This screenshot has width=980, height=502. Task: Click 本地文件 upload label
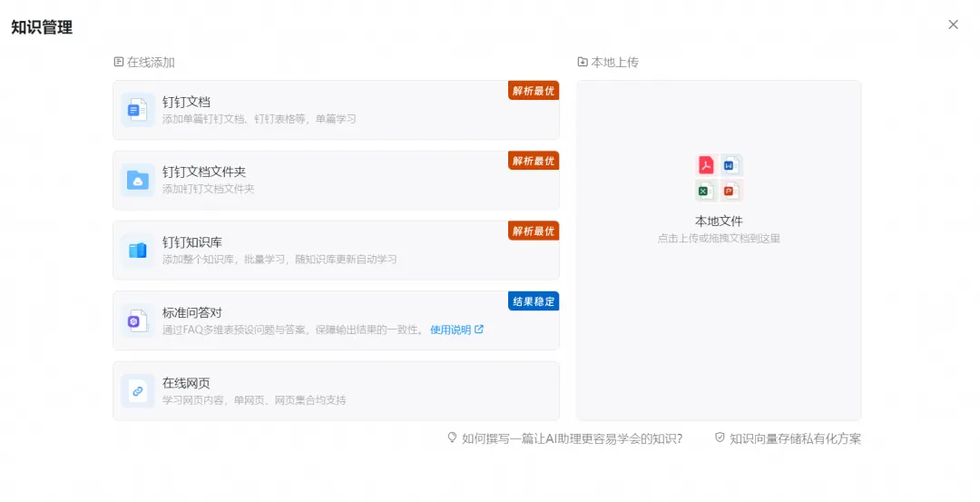point(719,221)
